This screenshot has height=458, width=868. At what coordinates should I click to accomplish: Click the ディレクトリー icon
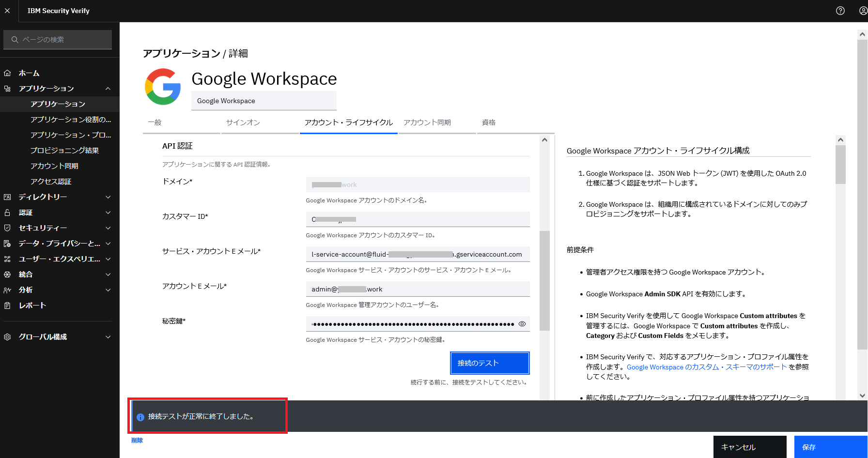pyautogui.click(x=7, y=197)
